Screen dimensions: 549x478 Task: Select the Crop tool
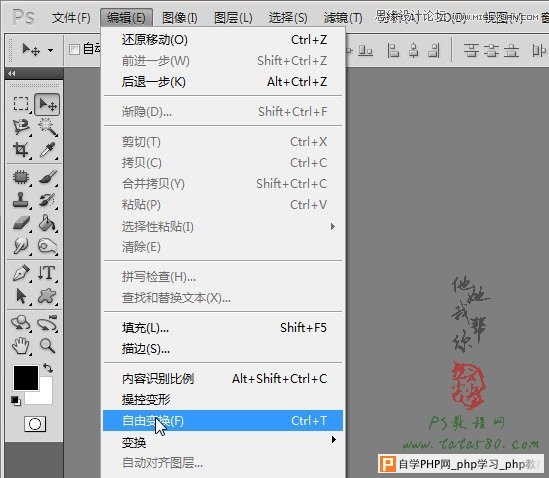(x=21, y=150)
